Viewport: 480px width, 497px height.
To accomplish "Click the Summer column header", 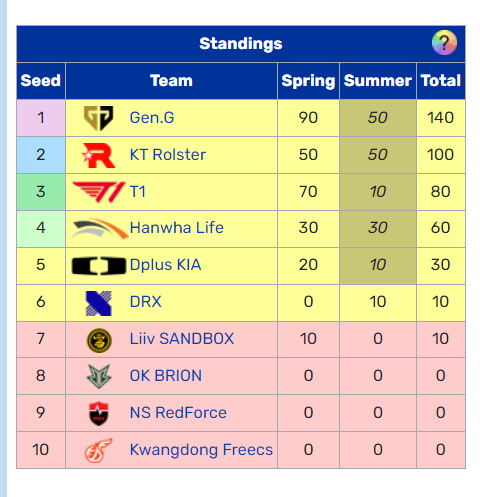I will (378, 81).
